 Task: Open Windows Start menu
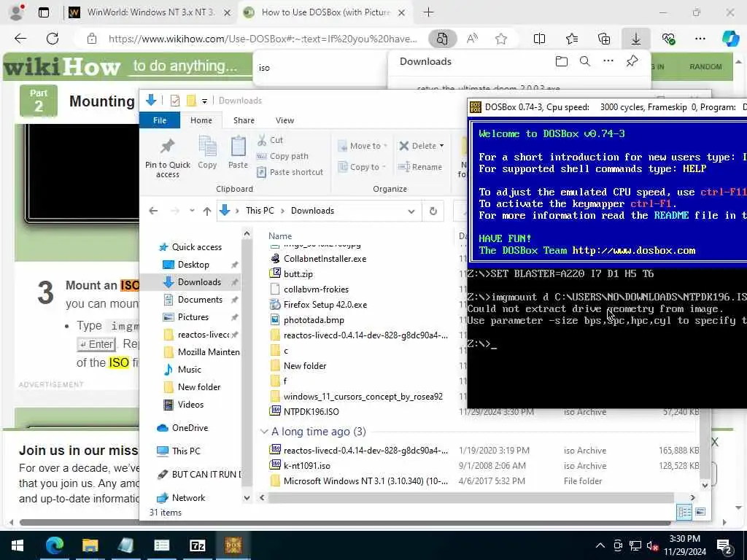(18, 545)
